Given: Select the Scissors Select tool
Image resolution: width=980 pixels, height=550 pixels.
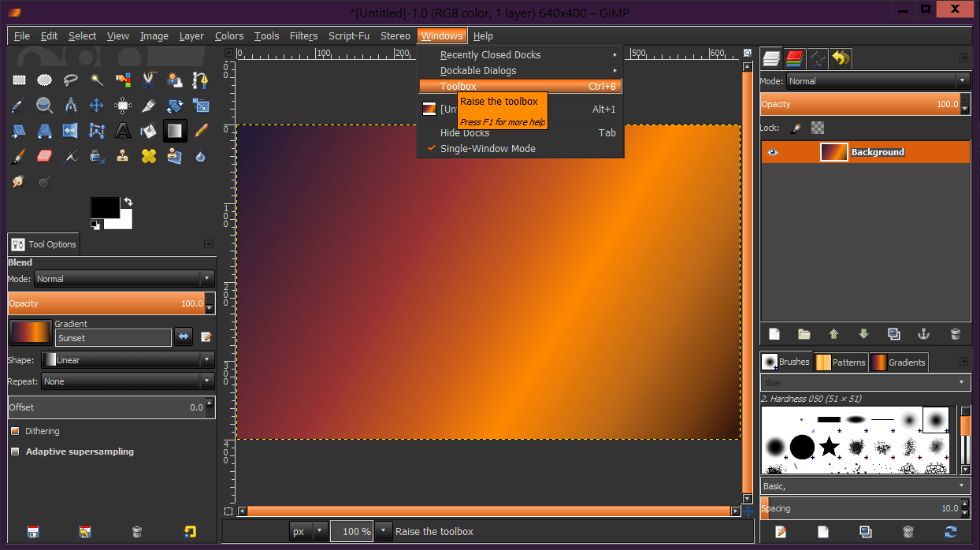Looking at the screenshot, I should point(149,80).
